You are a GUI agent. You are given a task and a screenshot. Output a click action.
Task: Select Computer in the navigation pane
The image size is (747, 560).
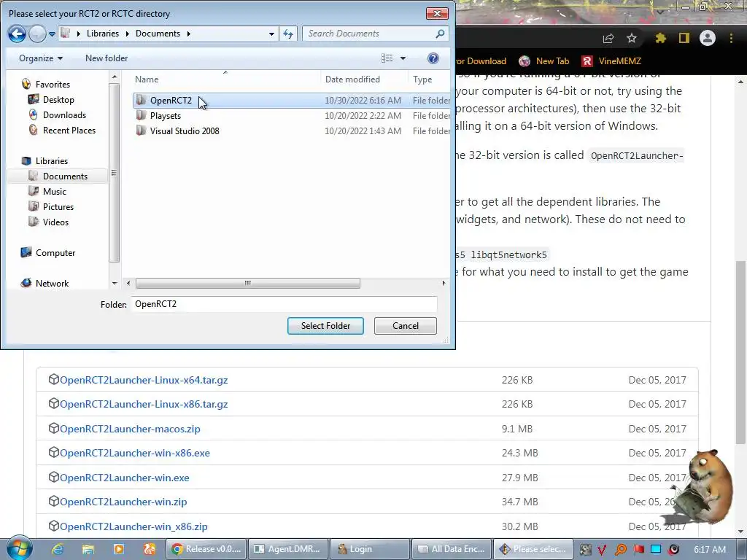pyautogui.click(x=55, y=253)
